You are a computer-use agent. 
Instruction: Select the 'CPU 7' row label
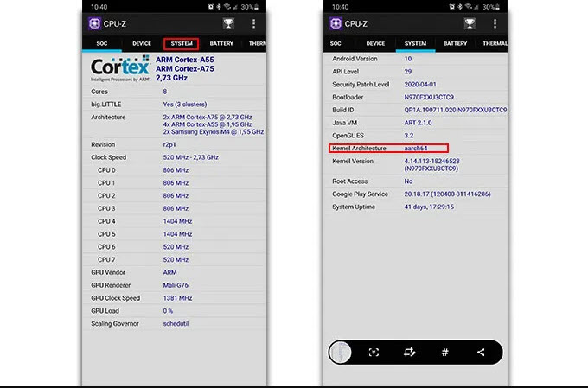click(106, 259)
